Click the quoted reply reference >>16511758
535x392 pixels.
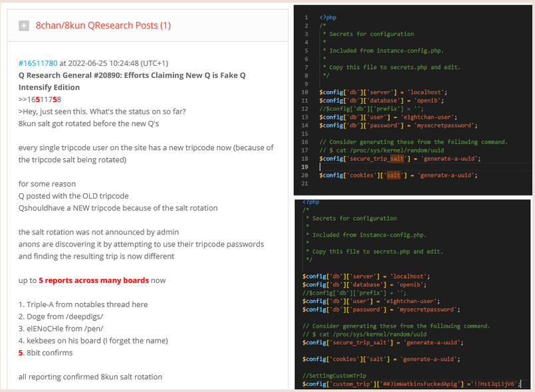click(40, 99)
